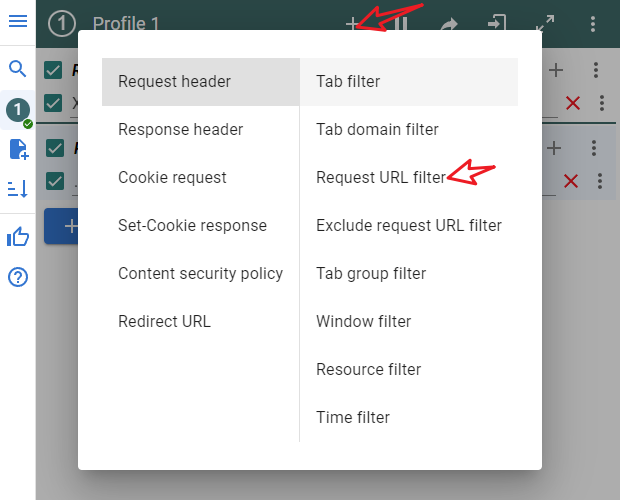
Task: Select Time filter option
Action: [x=353, y=418]
